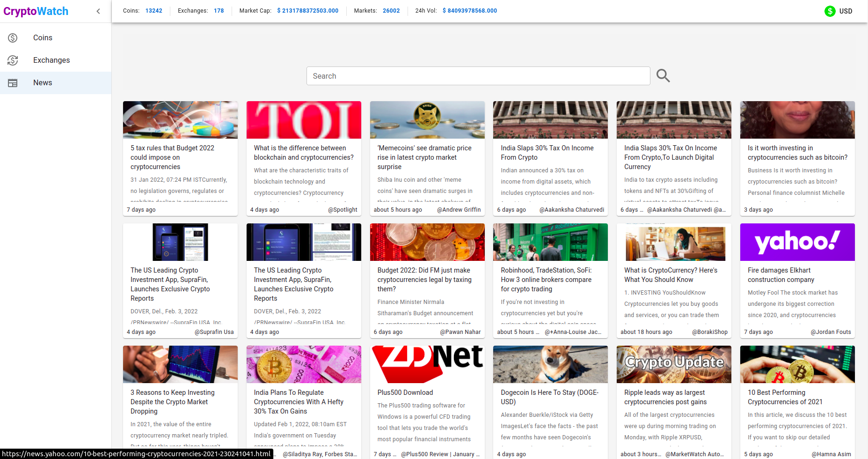Click author @Andrew Griffin

(459, 210)
